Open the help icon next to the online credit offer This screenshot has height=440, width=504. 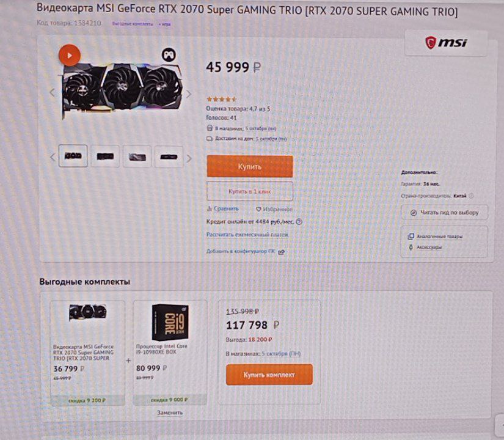(x=299, y=222)
